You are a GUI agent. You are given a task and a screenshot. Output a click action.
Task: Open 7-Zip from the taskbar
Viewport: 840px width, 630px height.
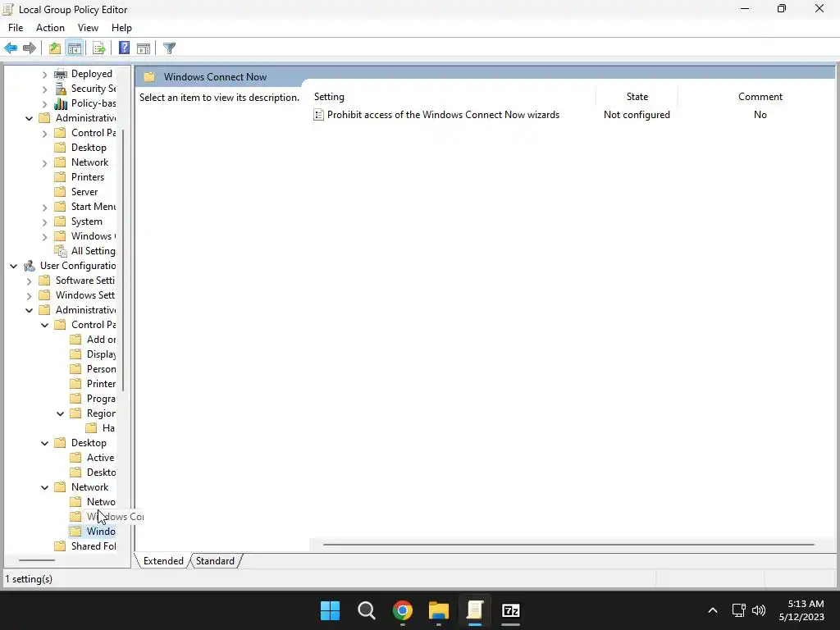coord(511,610)
